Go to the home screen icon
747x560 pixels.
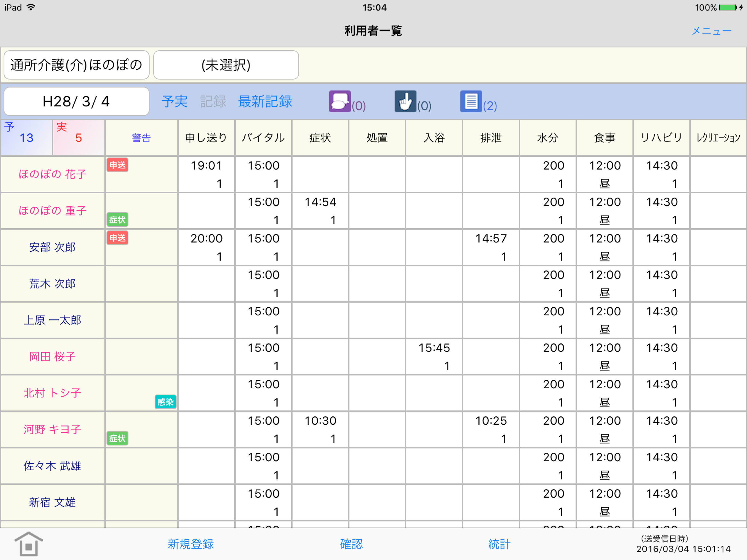click(29, 544)
